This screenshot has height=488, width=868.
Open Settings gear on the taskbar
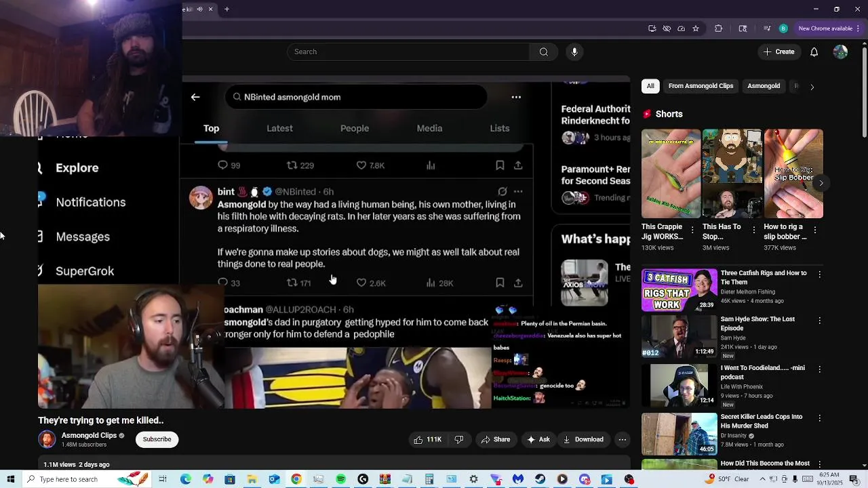473,479
